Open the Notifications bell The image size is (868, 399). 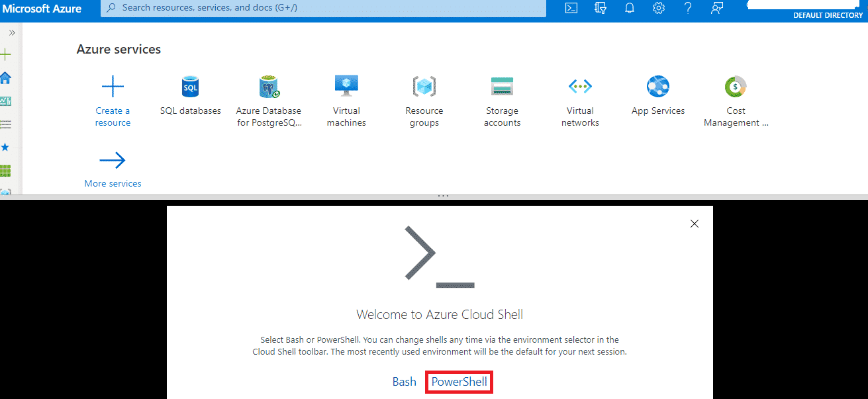pos(630,8)
